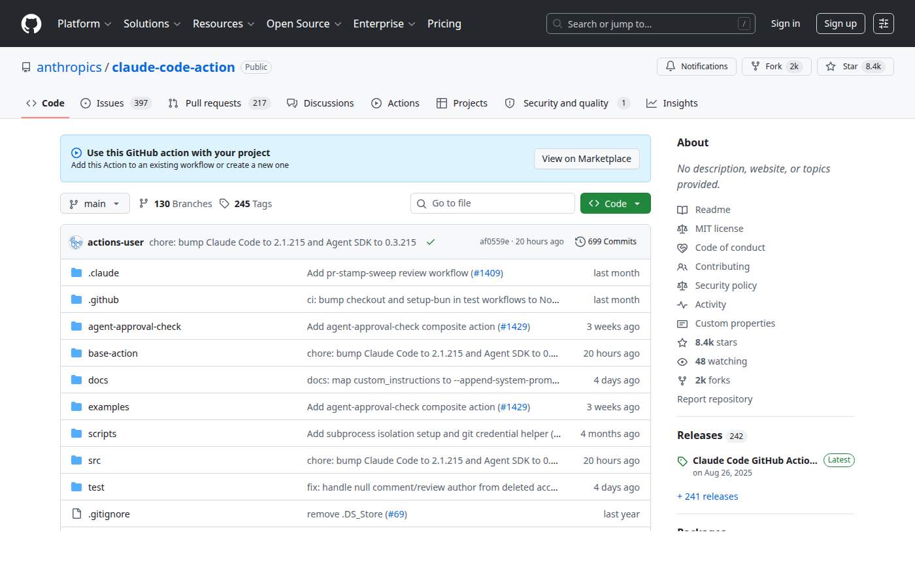View the 699 Commits history

pos(606,242)
